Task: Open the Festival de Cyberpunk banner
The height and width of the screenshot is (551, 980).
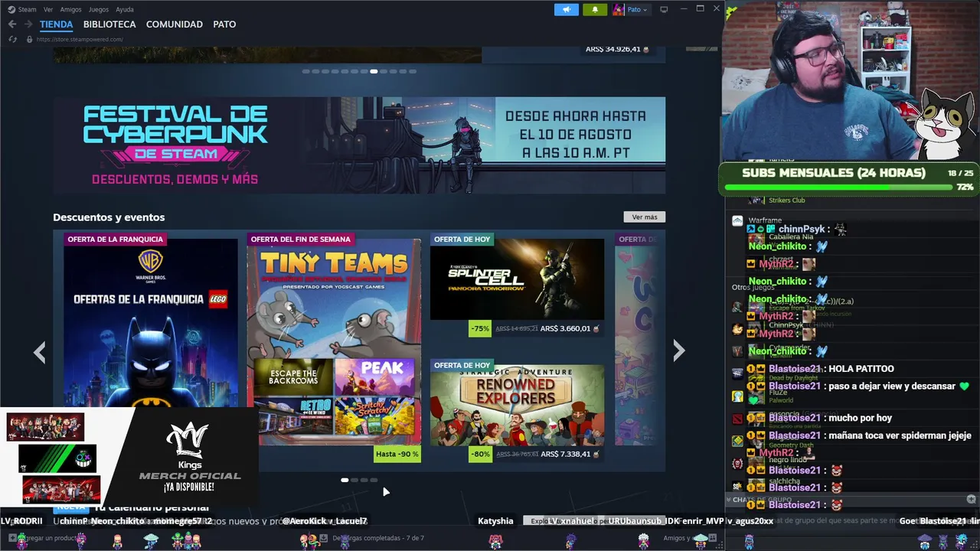Action: pos(359,145)
